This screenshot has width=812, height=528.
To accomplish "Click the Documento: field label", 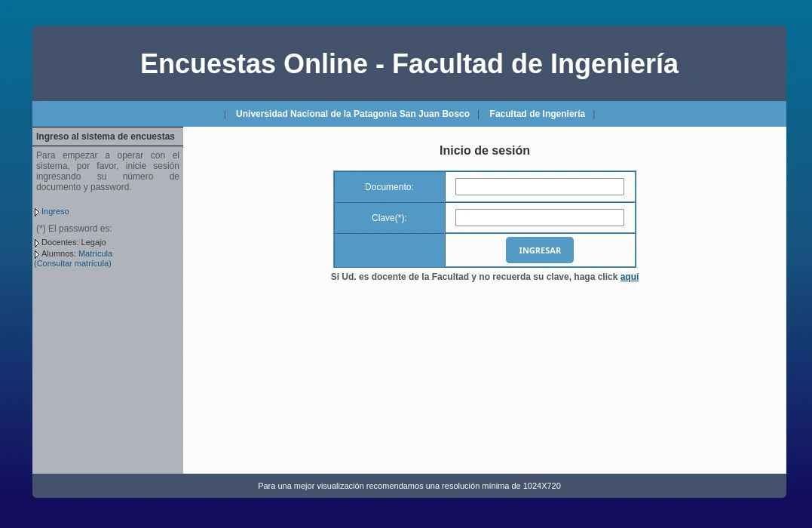I will 389,187.
